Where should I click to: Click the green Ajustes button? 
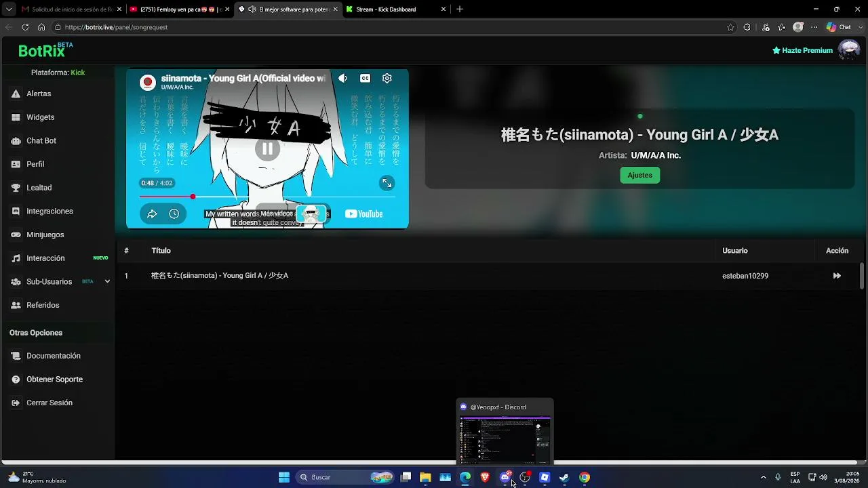(639, 175)
